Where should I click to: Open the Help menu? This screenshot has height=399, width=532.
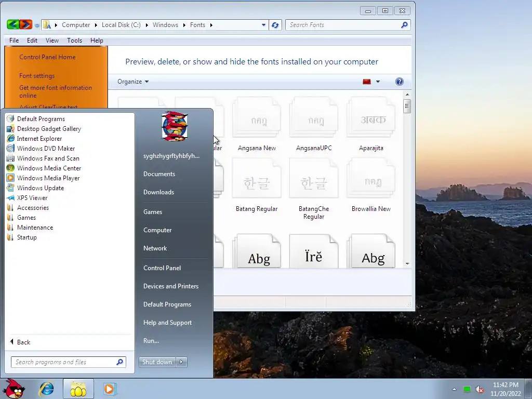tap(97, 41)
